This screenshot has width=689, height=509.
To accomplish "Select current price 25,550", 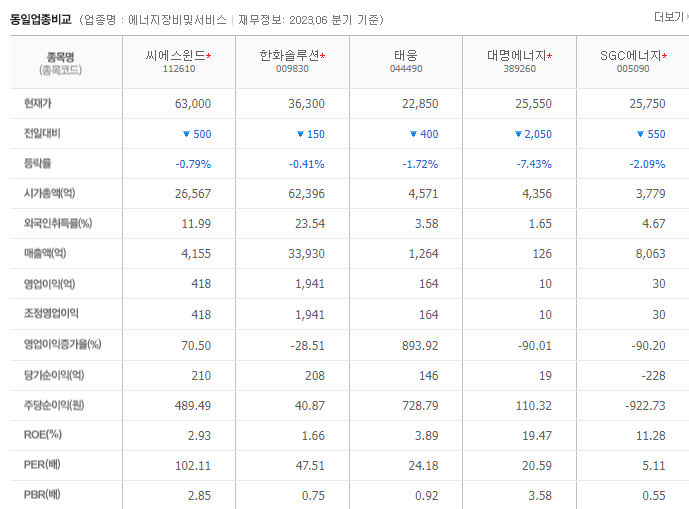I will pyautogui.click(x=533, y=104).
